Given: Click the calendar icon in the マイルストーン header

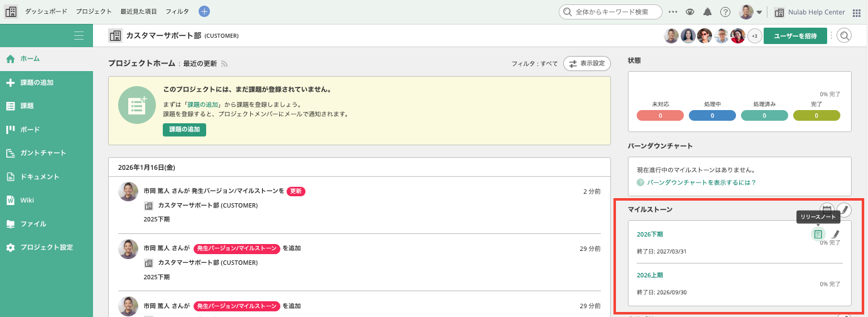Looking at the screenshot, I should coord(827,209).
